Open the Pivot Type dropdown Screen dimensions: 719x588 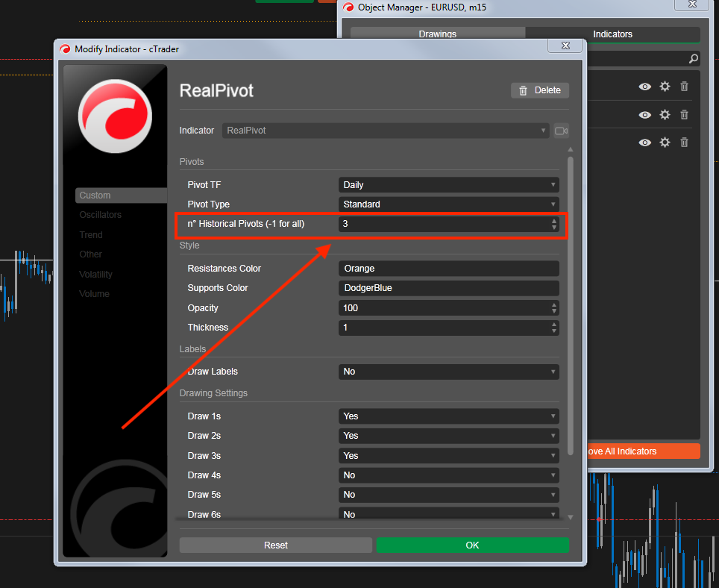448,204
